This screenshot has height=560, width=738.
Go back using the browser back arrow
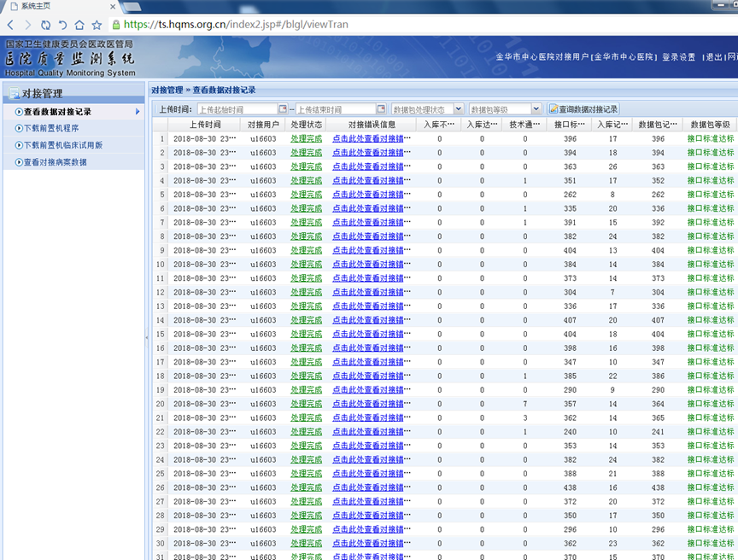(11, 25)
